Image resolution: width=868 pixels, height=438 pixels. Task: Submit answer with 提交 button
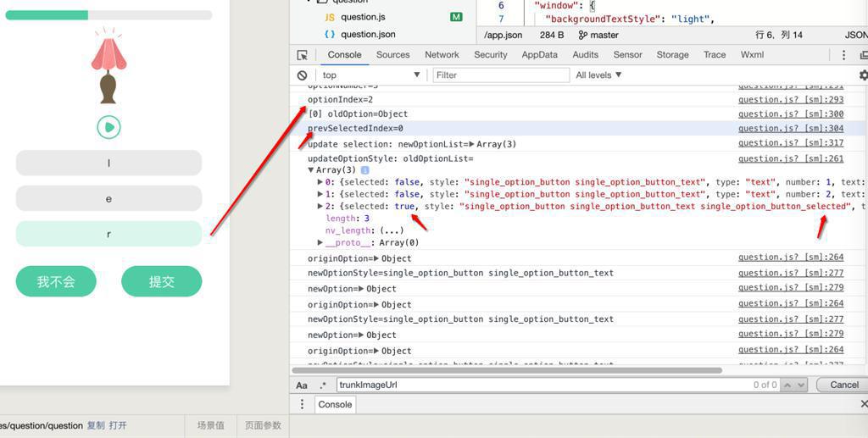(x=162, y=281)
